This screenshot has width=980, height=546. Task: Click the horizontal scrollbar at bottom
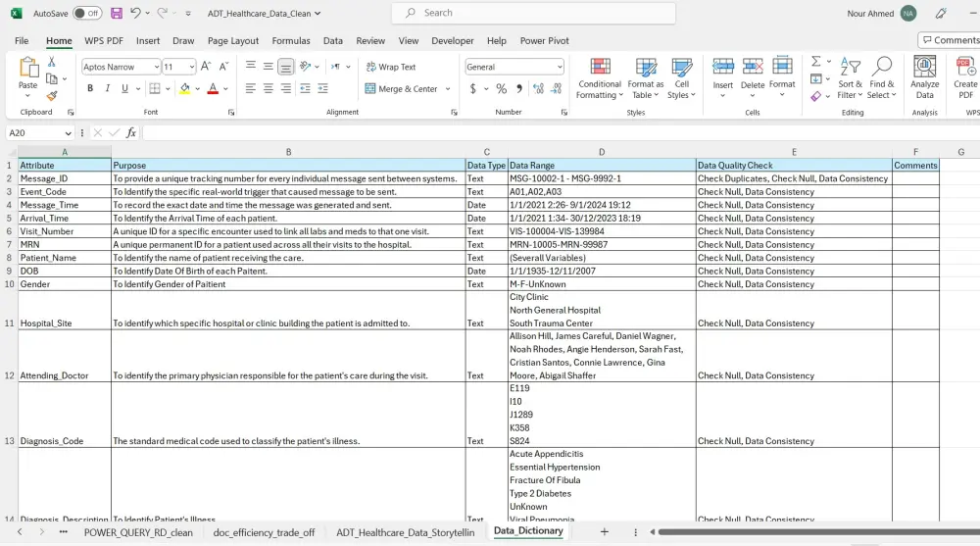point(818,532)
